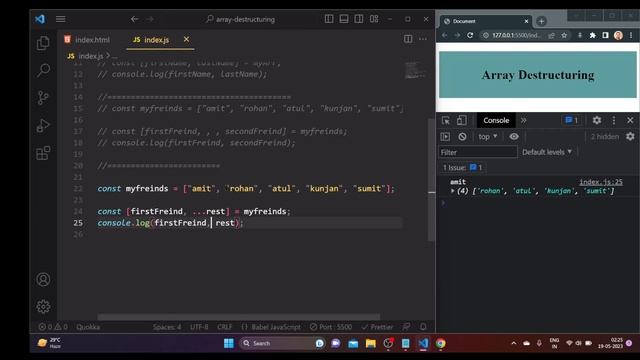The image size is (640, 360).
Task: Open Console settings gear
Action: click(x=630, y=137)
